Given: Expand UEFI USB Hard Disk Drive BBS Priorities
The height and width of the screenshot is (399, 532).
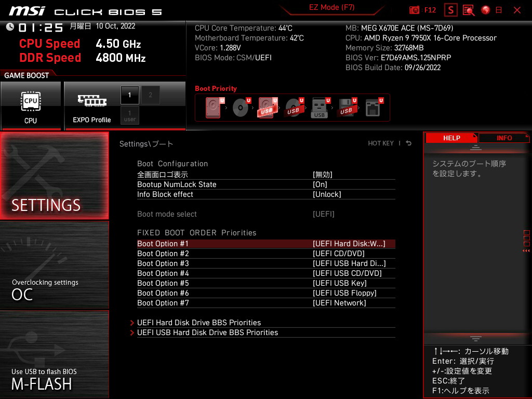Looking at the screenshot, I should point(266,332).
